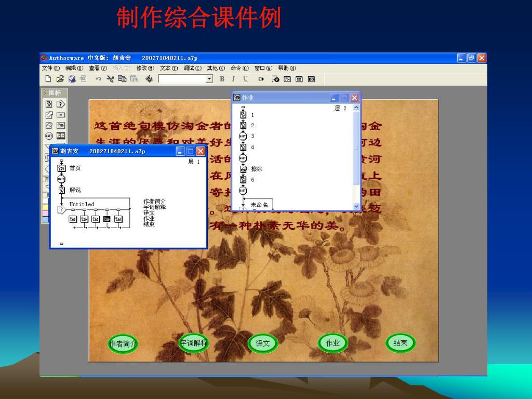Click the 擦除 erase icon in 作业 window
This screenshot has width=532, height=399.
243,169
